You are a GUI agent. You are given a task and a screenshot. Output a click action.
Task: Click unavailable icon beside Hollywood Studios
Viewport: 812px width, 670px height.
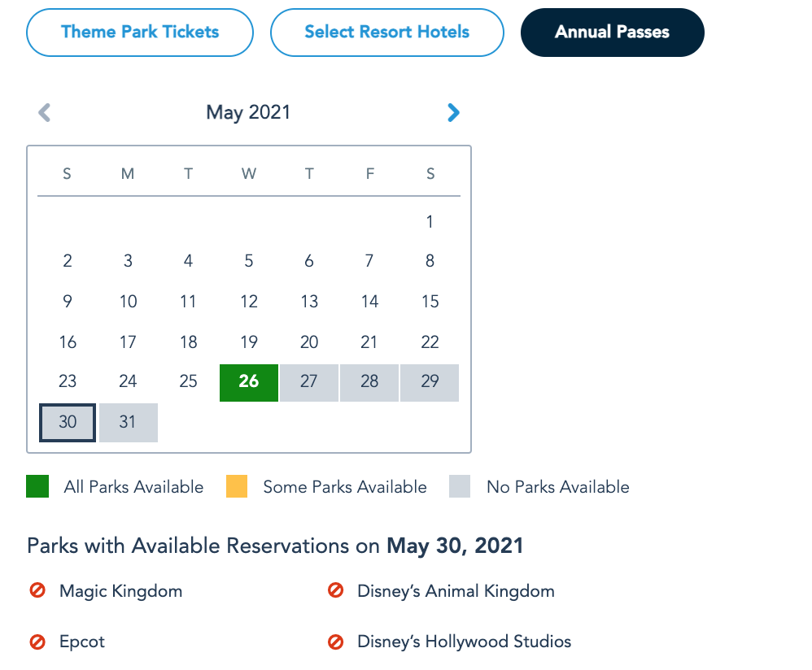tap(335, 642)
